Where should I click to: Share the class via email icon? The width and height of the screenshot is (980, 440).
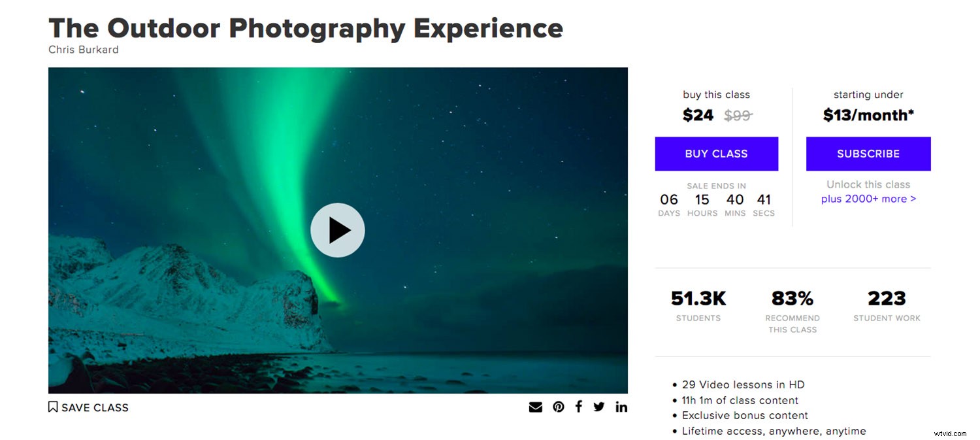point(535,406)
